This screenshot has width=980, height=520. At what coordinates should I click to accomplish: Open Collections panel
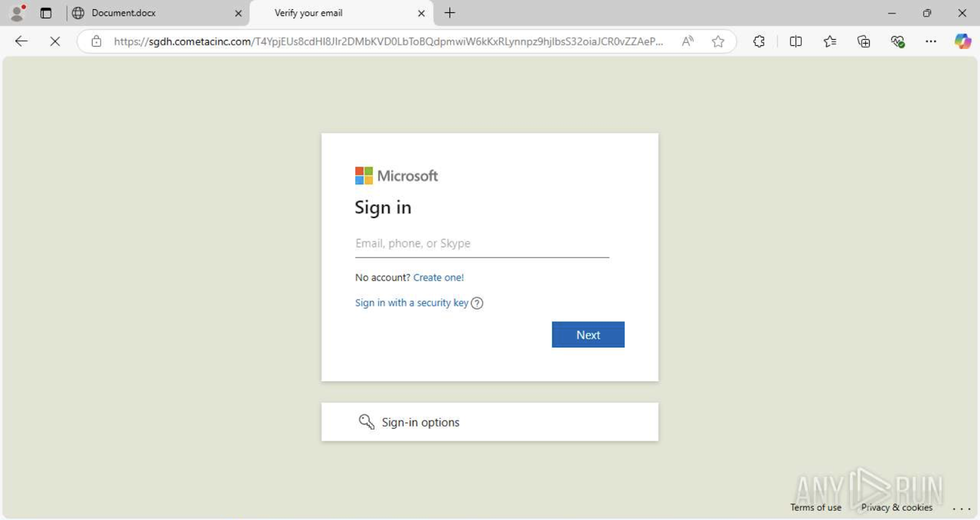(x=864, y=41)
